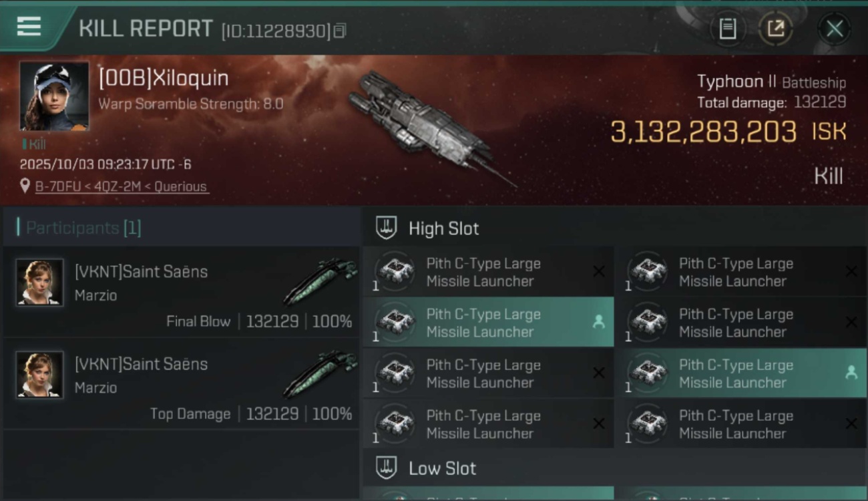
Task: Select the Participants tab
Action: tap(83, 228)
